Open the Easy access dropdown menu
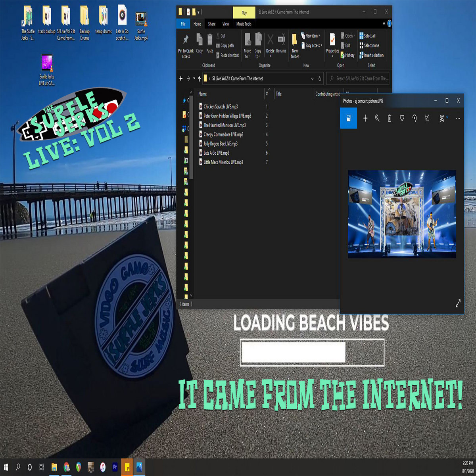476x476 pixels. click(x=313, y=46)
